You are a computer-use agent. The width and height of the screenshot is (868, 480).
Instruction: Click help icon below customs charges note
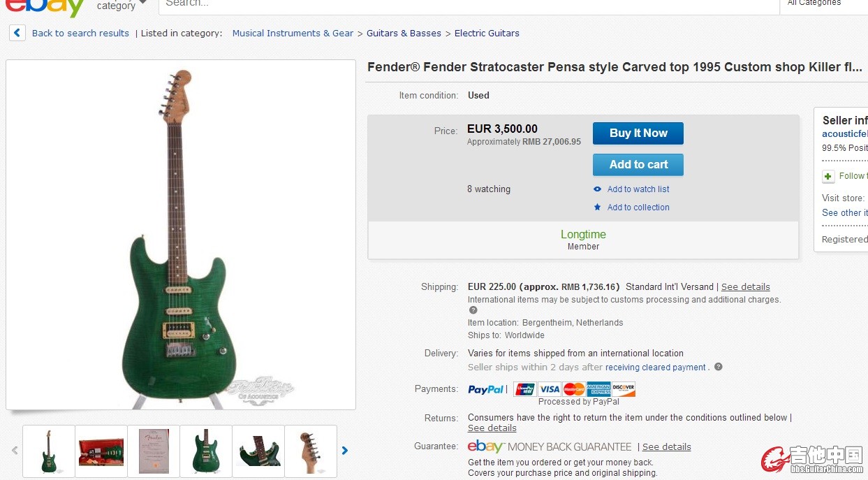pos(473,310)
